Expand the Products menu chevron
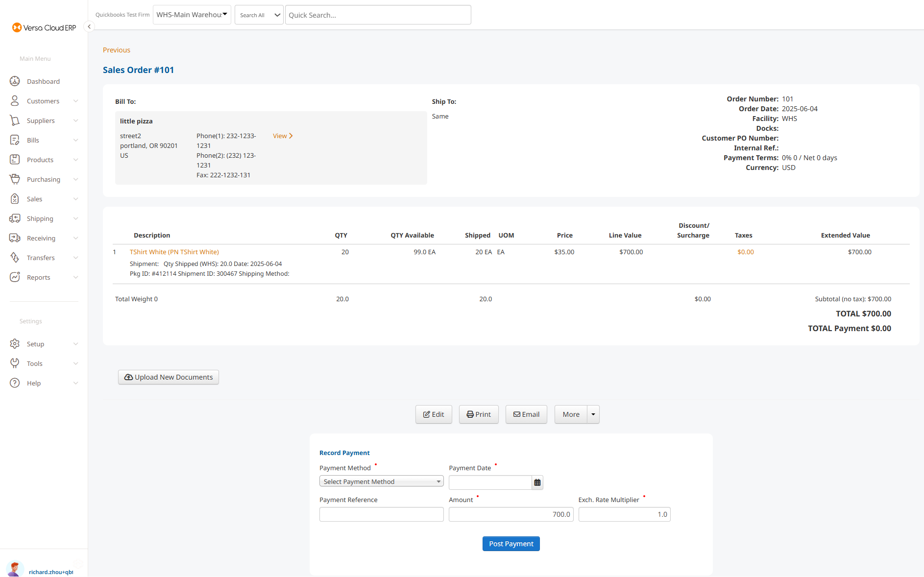The image size is (924, 577). [x=75, y=160]
